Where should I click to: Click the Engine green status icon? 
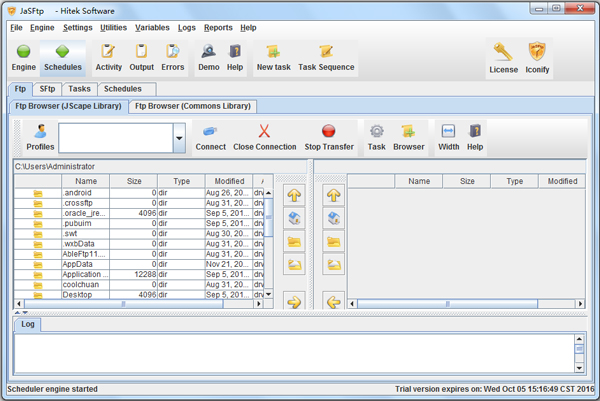click(x=23, y=51)
